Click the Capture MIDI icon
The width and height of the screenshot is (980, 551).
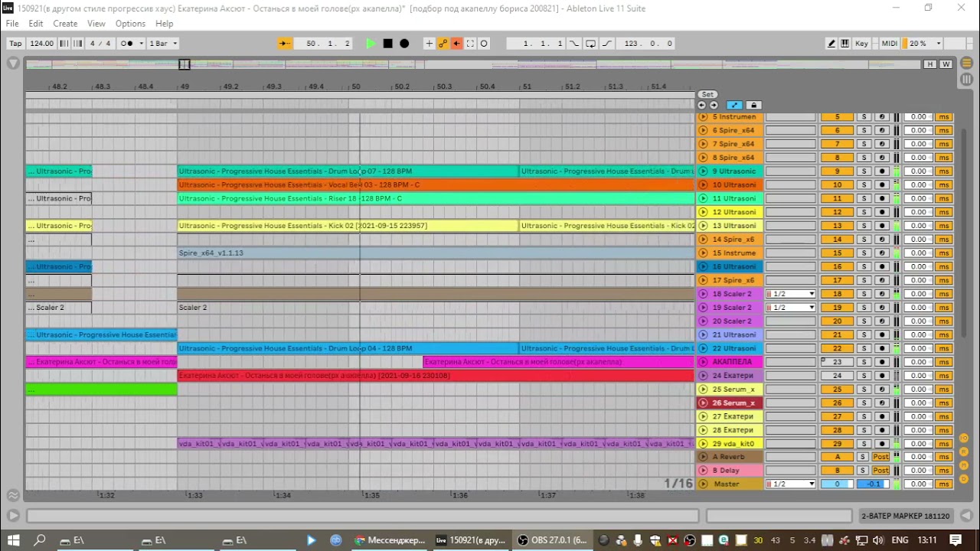[470, 44]
